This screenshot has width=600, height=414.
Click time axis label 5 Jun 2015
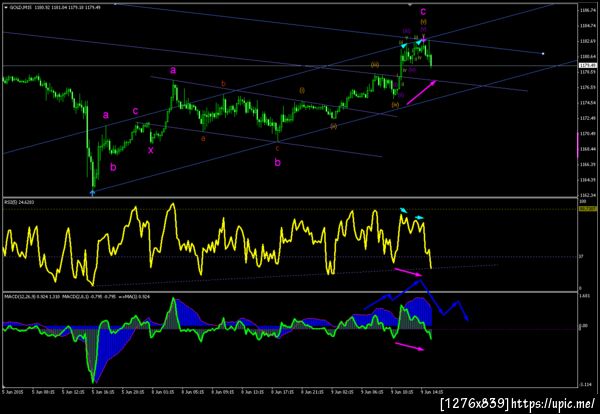pyautogui.click(x=13, y=392)
